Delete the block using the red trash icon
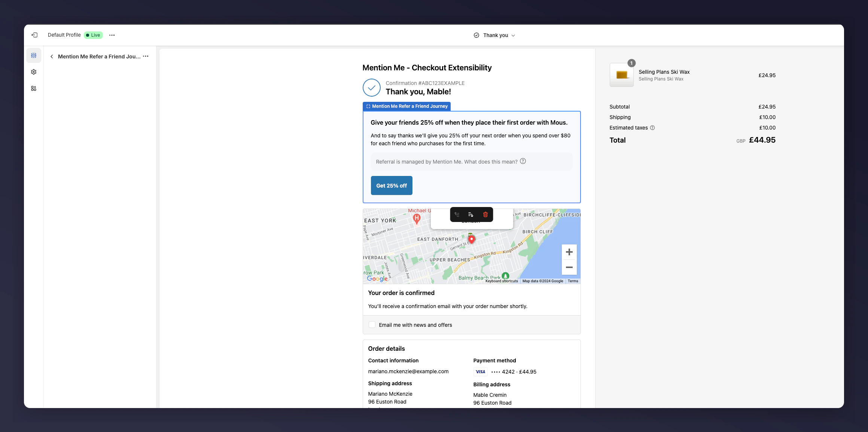The image size is (868, 432). (485, 215)
